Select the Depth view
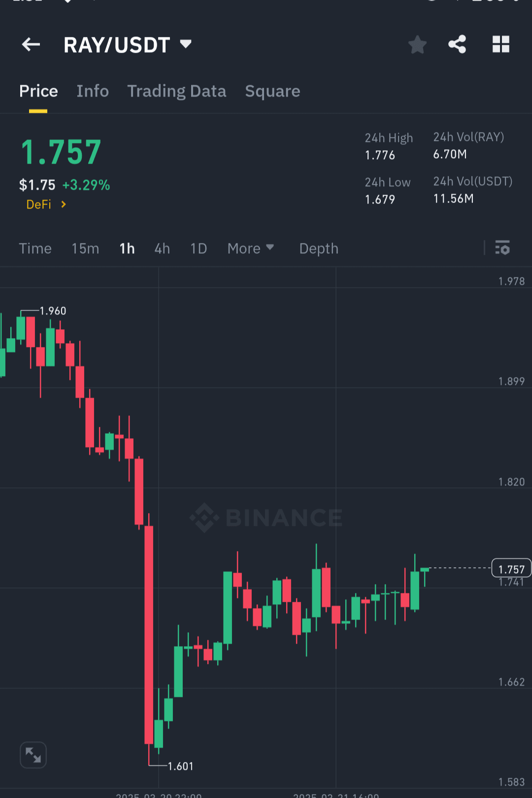 tap(318, 248)
